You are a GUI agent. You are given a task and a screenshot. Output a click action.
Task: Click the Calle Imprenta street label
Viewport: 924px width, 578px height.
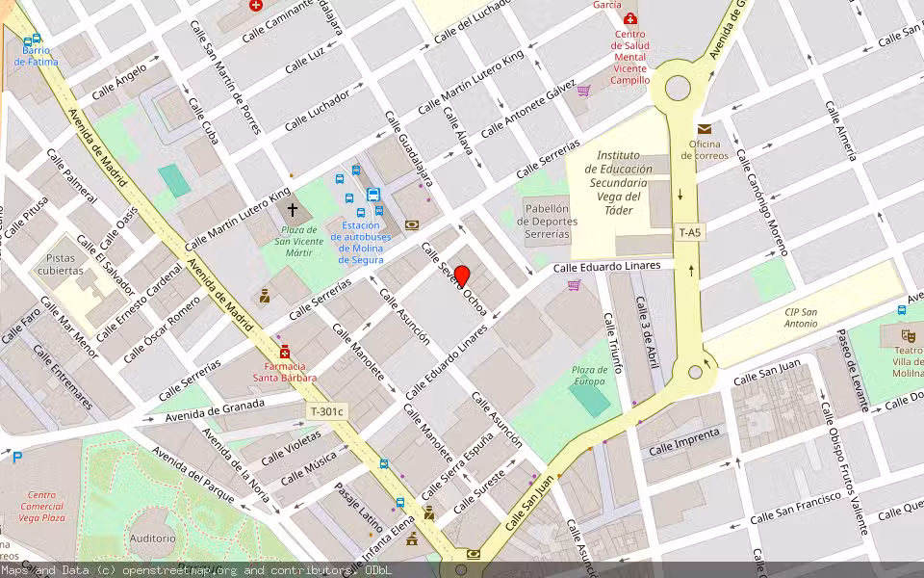pos(684,442)
